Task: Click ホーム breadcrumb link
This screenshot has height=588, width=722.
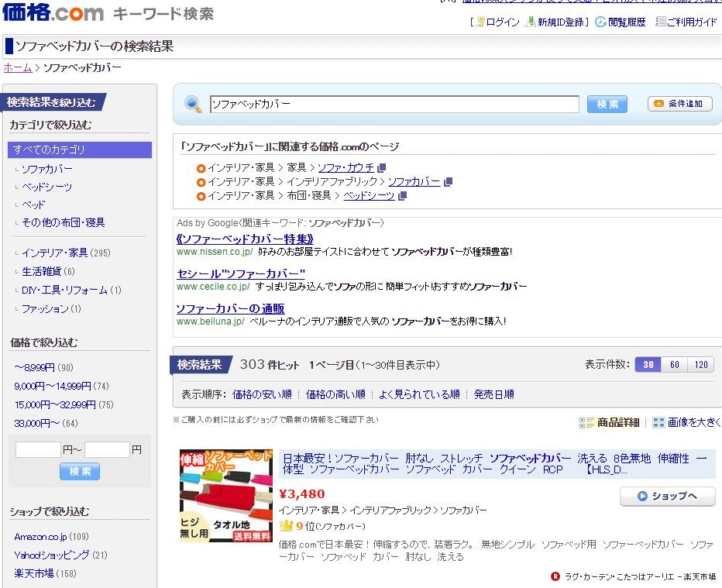Action: click(18, 67)
